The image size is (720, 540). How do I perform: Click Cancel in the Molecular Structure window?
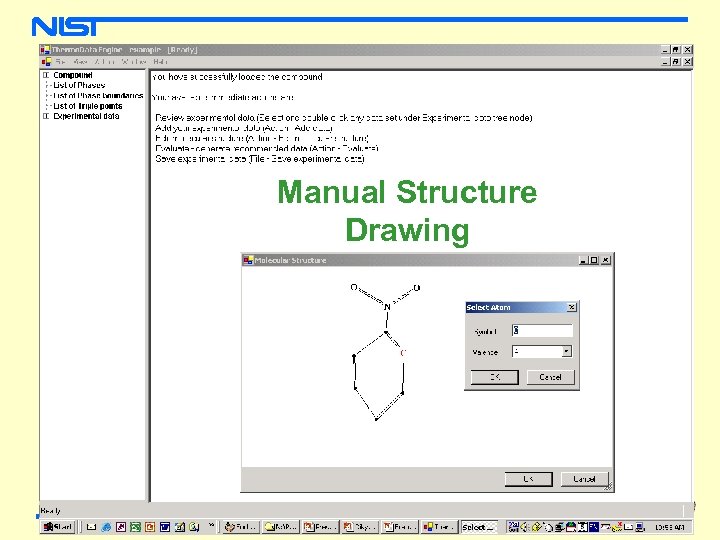coord(585,479)
